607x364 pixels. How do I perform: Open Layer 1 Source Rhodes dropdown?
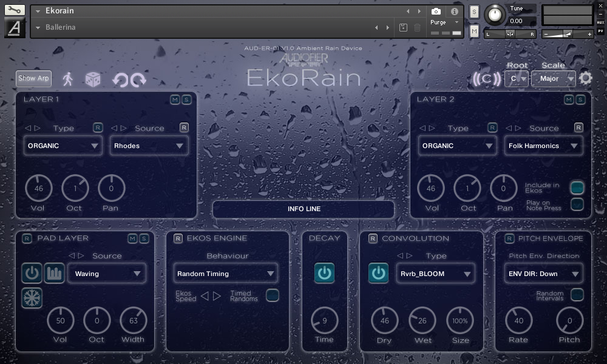[x=149, y=146]
